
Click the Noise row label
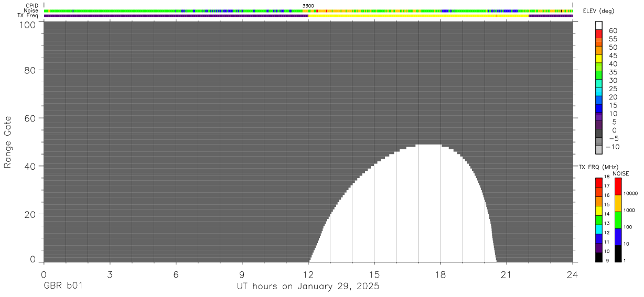click(31, 10)
